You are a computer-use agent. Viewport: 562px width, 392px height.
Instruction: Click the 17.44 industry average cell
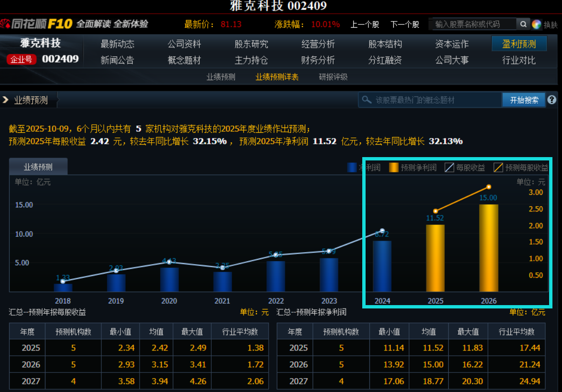[517, 348]
